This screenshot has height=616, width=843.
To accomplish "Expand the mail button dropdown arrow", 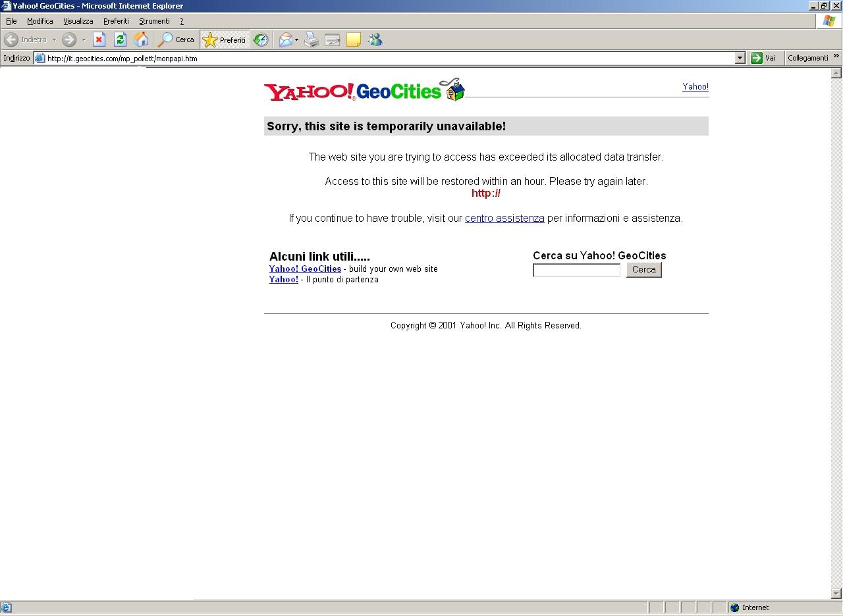I will (x=296, y=39).
